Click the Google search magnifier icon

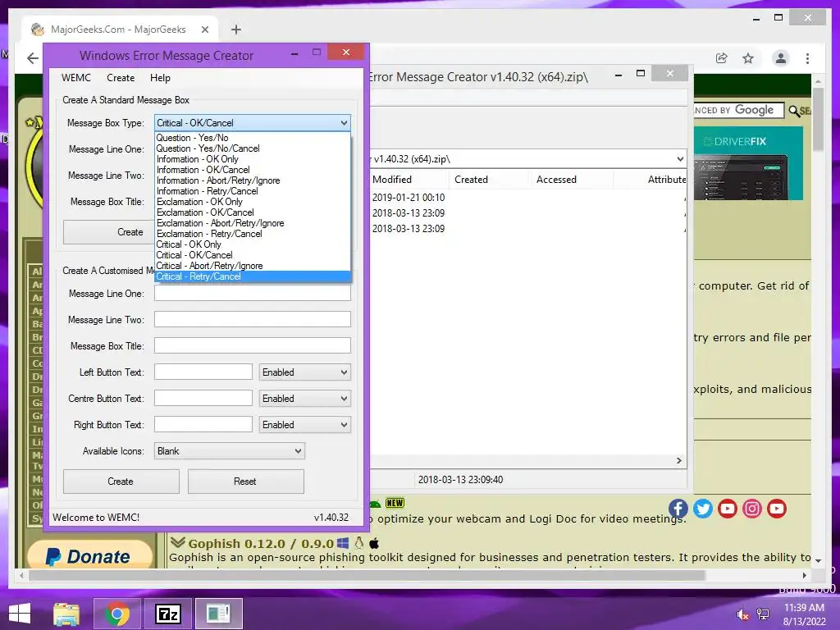[794, 111]
